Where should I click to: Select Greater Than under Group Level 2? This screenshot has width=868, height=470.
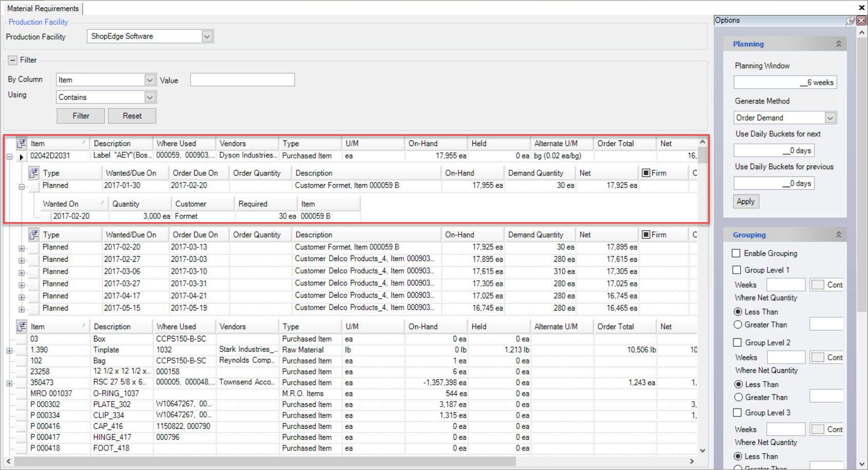(738, 397)
